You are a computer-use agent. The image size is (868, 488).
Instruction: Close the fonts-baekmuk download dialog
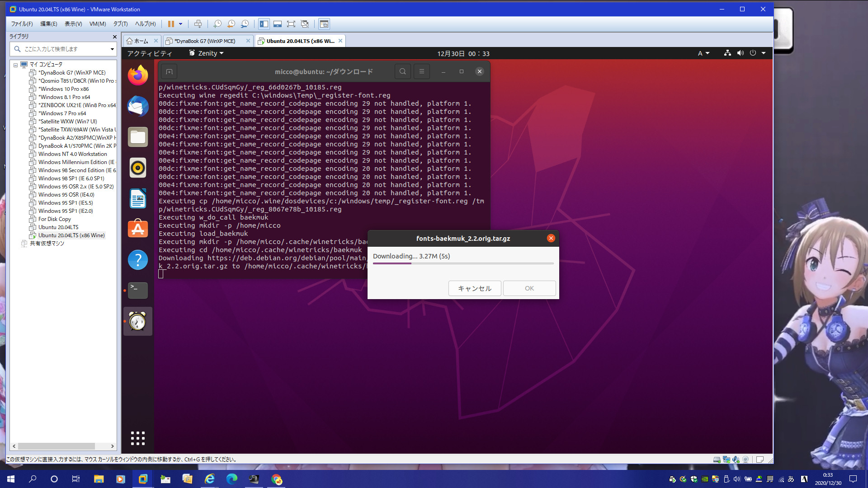pyautogui.click(x=551, y=238)
